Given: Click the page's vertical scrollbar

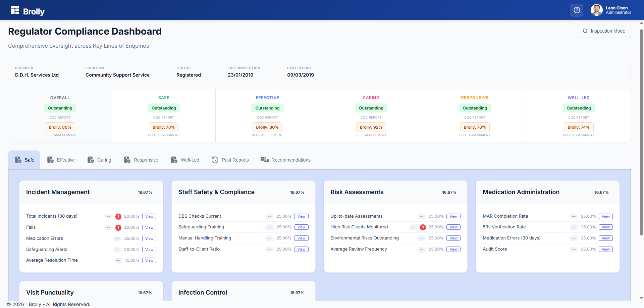Looking at the screenshot, I should [x=641, y=134].
